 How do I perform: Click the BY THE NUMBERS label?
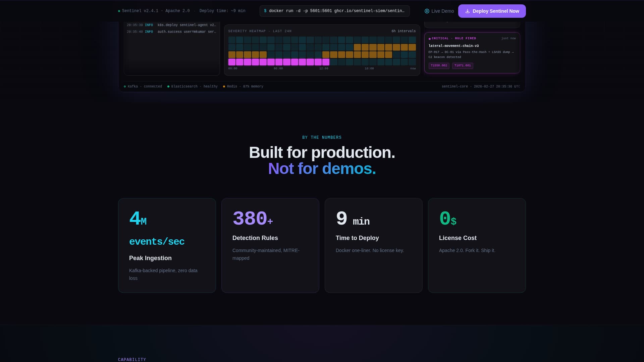click(322, 137)
